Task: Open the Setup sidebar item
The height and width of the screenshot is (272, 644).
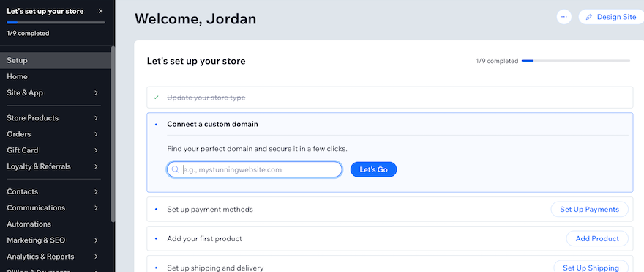Action: [56, 61]
